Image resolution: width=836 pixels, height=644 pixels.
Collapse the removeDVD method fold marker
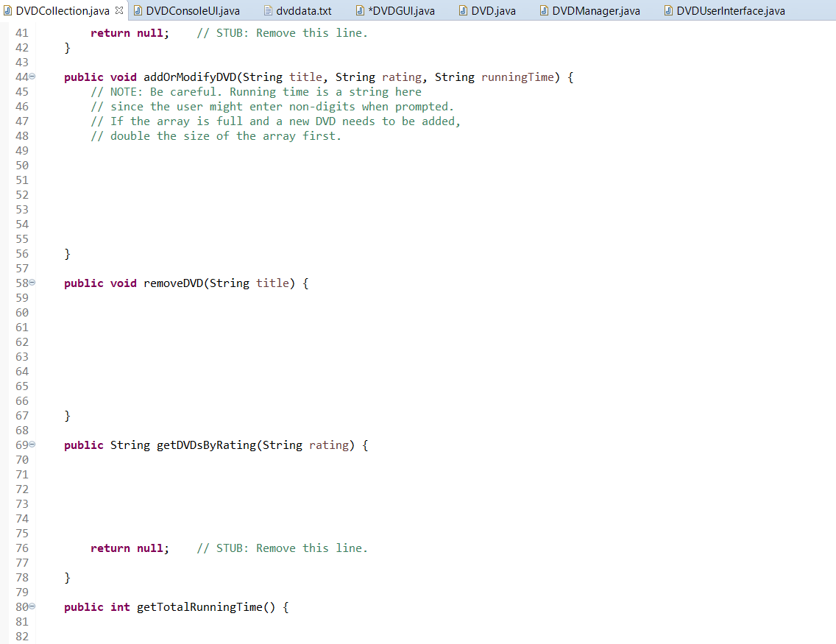(x=31, y=283)
